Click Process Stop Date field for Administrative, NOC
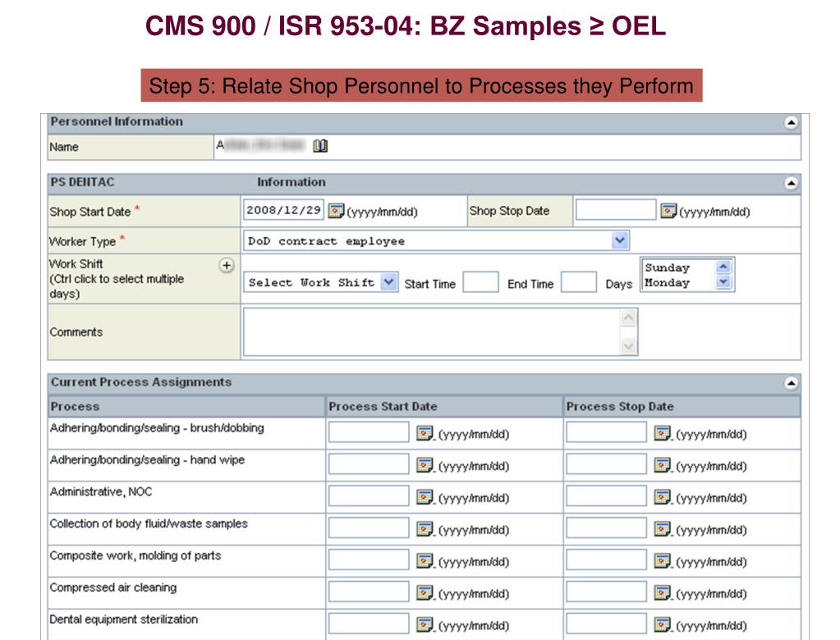 click(607, 496)
